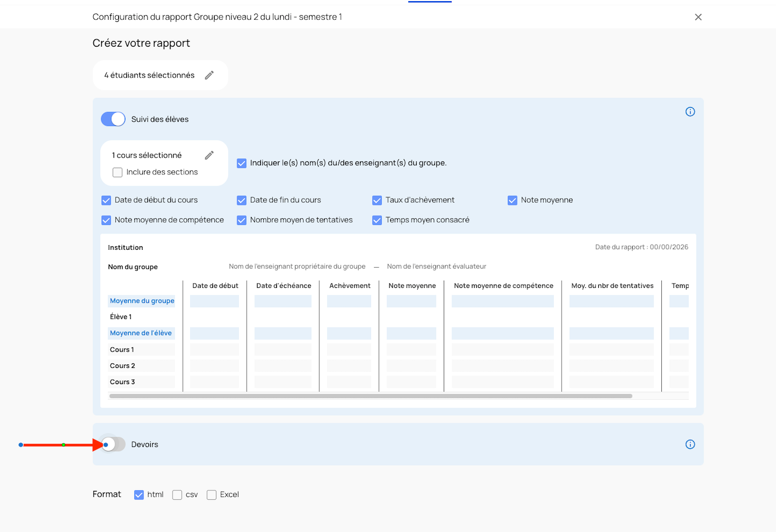
Task: Edit the selected students pencil icon
Action: coord(209,75)
